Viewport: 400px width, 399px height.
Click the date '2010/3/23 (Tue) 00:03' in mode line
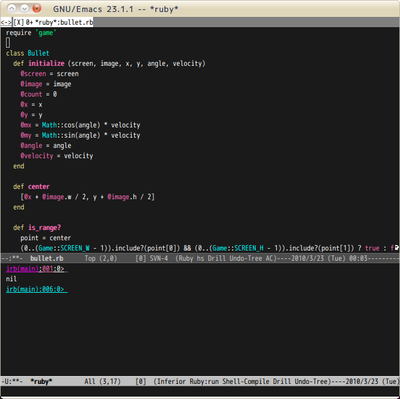coord(329,258)
